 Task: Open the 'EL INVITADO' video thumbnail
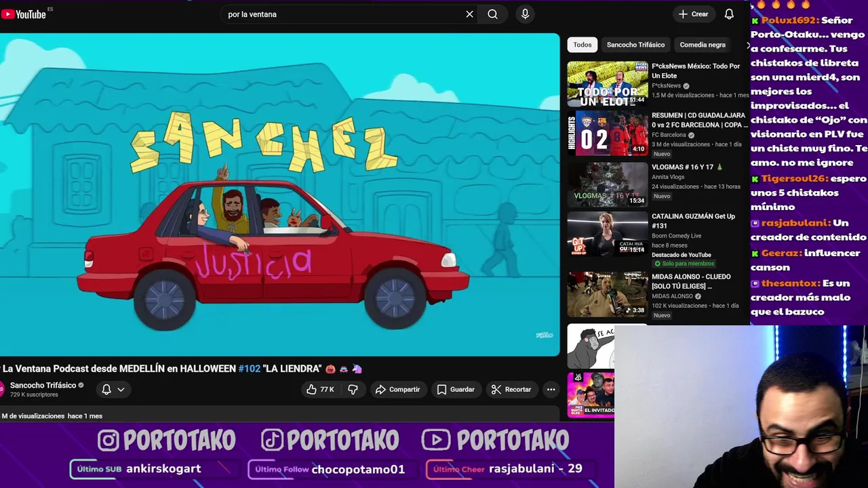click(x=591, y=394)
